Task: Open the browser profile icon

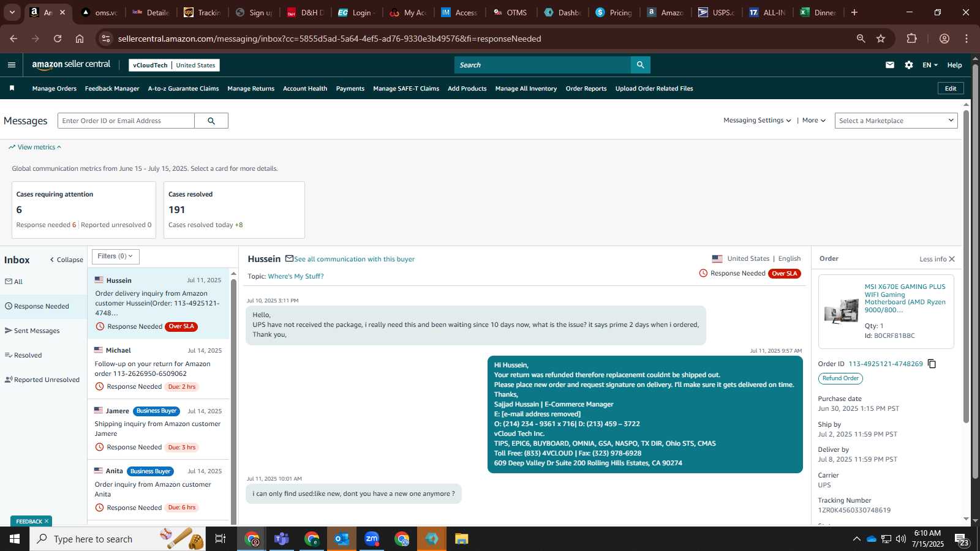Action: pos(944,39)
